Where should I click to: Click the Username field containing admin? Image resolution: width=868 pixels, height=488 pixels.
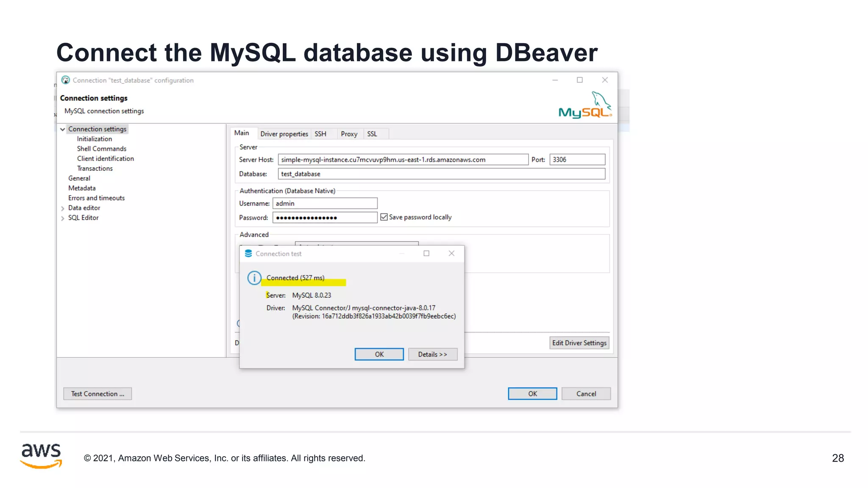325,203
